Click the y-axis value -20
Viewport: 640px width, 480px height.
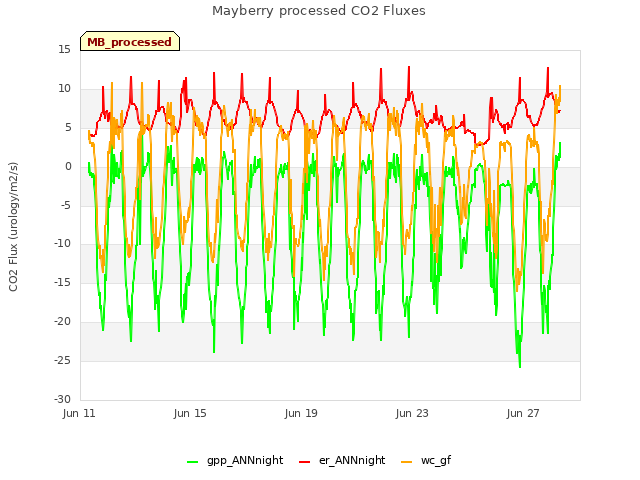pos(63,322)
